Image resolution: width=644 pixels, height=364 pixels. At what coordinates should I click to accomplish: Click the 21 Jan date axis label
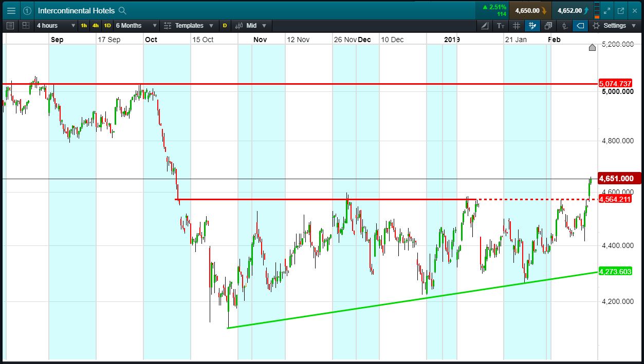pyautogui.click(x=516, y=40)
